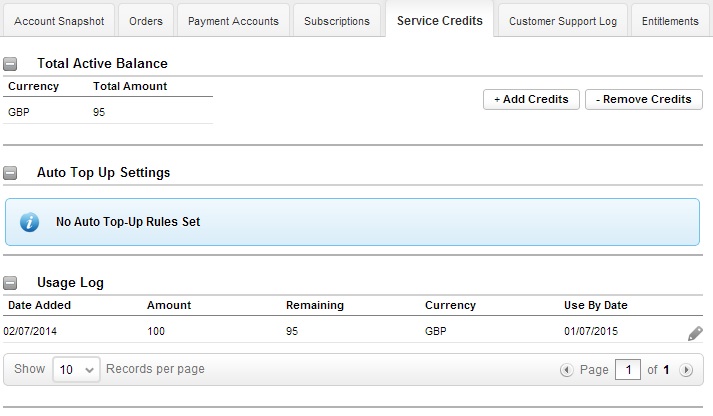Sort usage log by Use By Date column
This screenshot has width=713, height=416.
(595, 305)
